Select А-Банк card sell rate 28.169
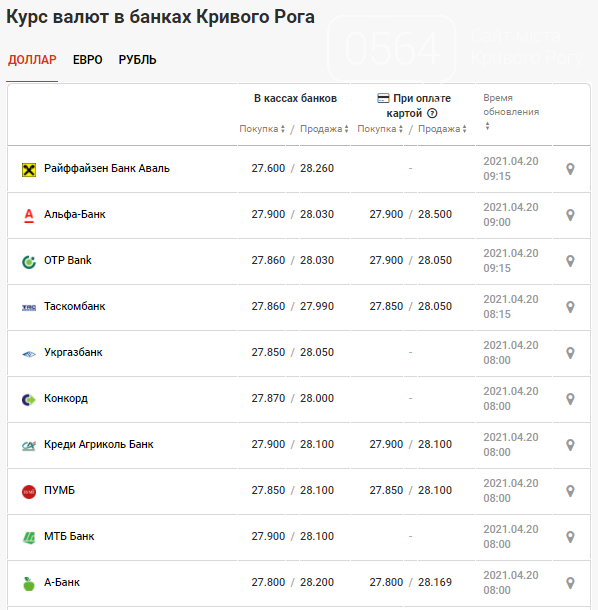This screenshot has height=610, width=598. coord(435,582)
